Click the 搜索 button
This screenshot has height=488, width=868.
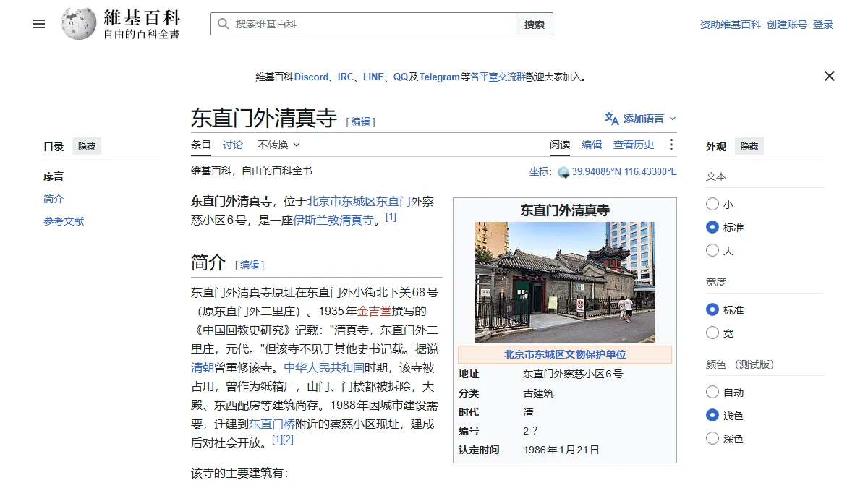(535, 24)
